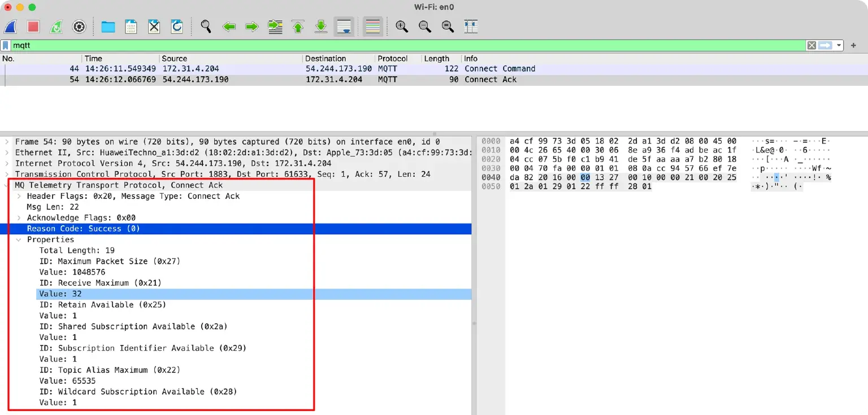Open a capture file via folder icon

pos(108,27)
